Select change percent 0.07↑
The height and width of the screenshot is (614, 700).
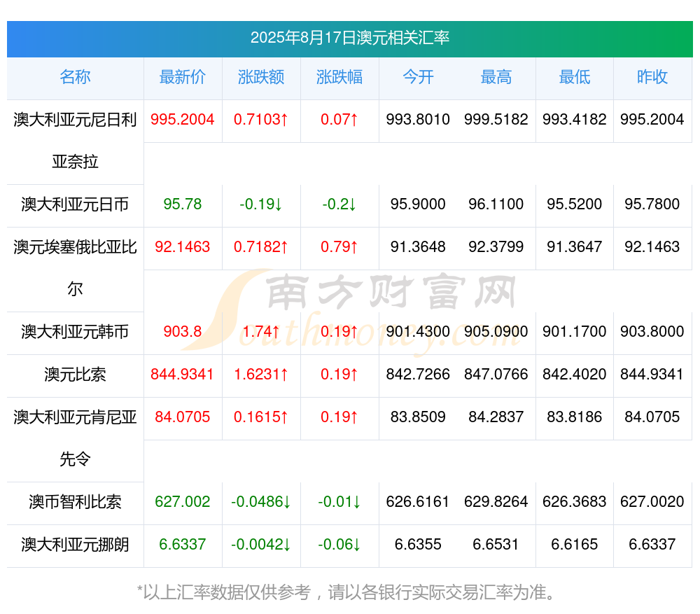339,120
